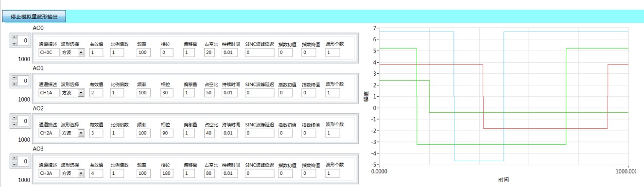644x187 pixels.
Task: Click the AO3 有效值 field showing 4
Action: (x=96, y=173)
